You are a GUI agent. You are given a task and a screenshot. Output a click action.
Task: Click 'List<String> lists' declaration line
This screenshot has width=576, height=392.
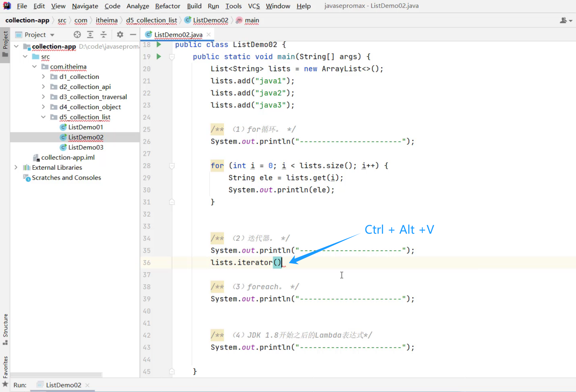297,69
